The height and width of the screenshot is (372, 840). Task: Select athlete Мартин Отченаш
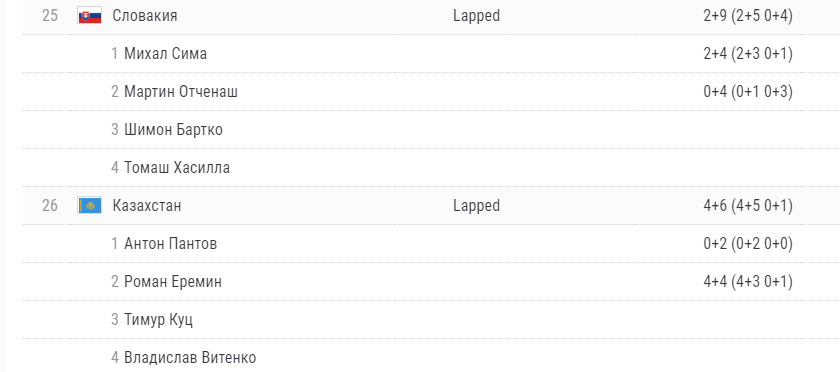point(181,92)
